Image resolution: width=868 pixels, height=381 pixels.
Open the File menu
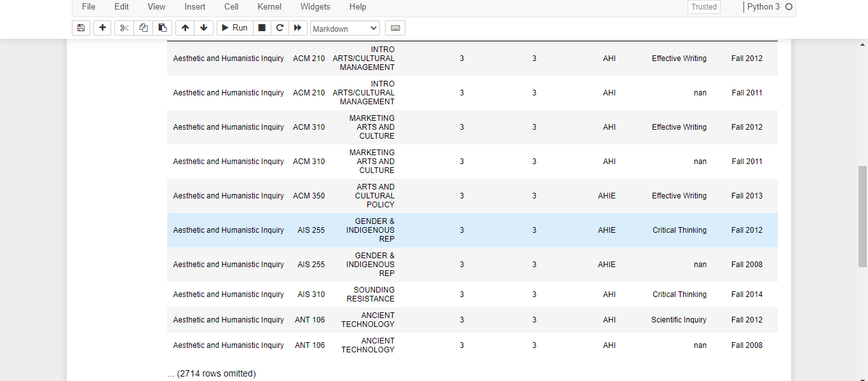pos(88,7)
